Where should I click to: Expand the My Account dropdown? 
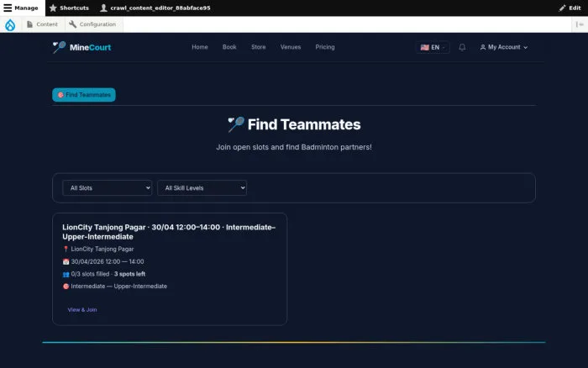coord(504,47)
